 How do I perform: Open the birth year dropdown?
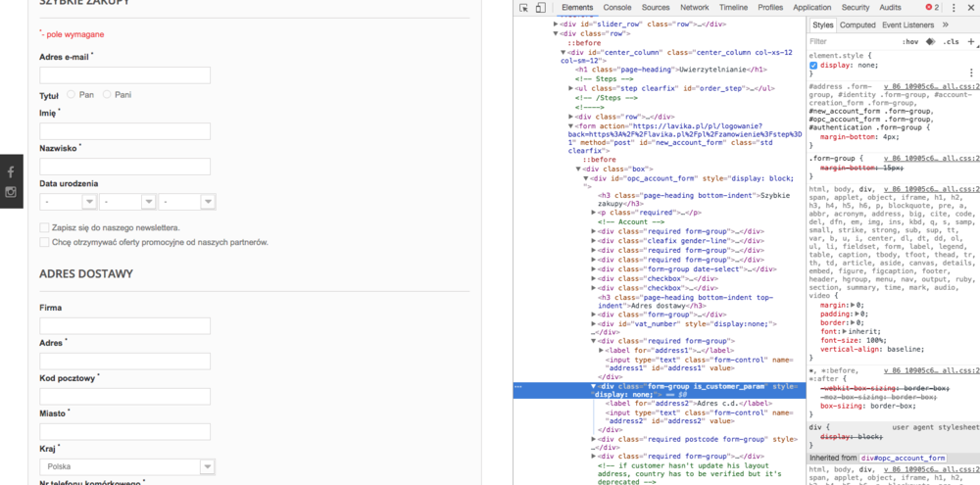click(x=187, y=202)
